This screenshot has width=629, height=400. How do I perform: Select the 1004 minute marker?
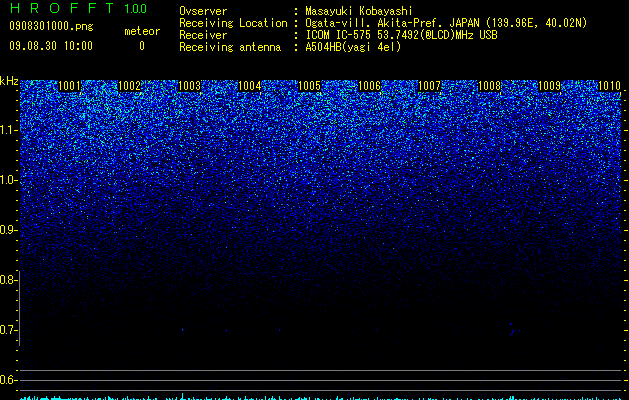click(250, 86)
